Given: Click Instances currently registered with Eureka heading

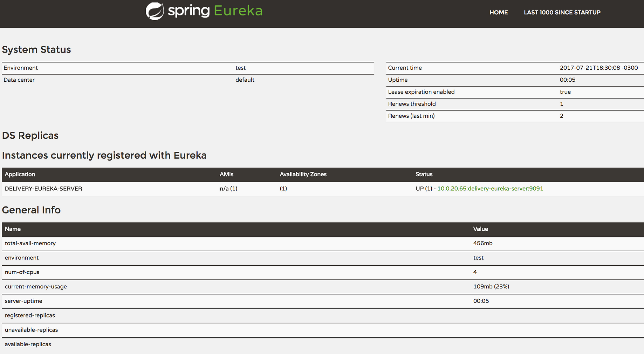Looking at the screenshot, I should coord(104,155).
